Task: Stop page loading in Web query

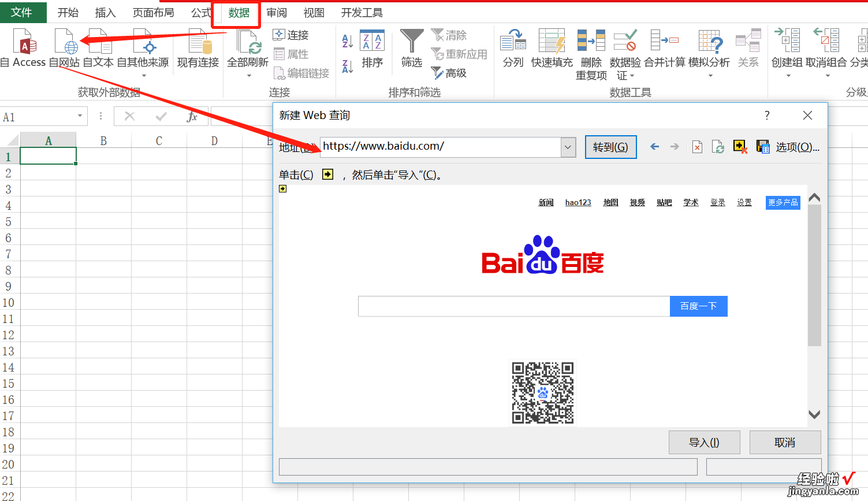Action: [697, 147]
